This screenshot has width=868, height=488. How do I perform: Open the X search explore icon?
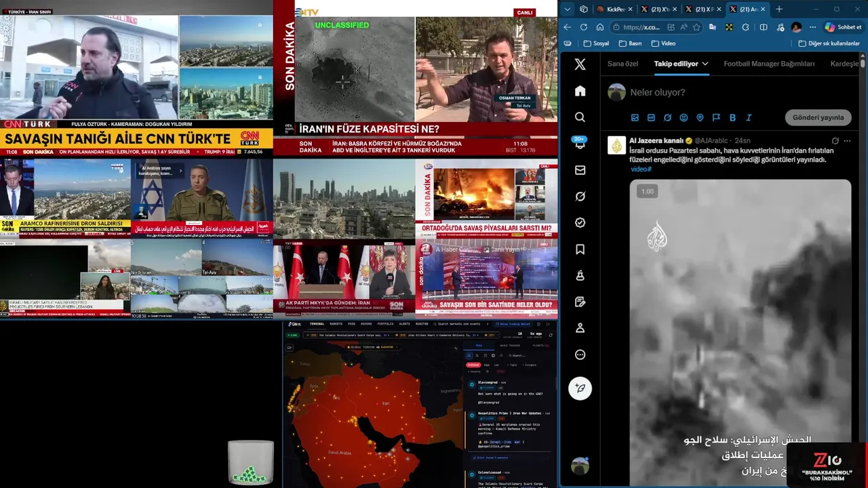click(580, 117)
